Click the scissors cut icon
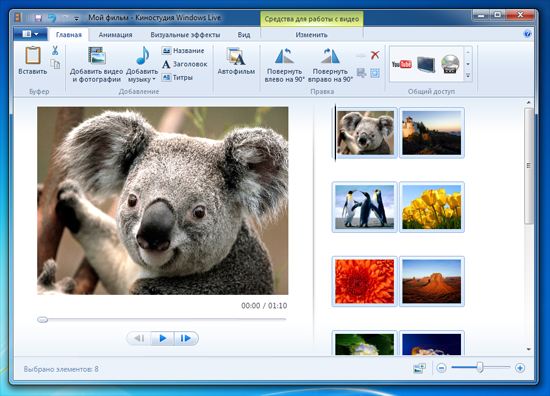This screenshot has width=550, height=396. tap(55, 50)
